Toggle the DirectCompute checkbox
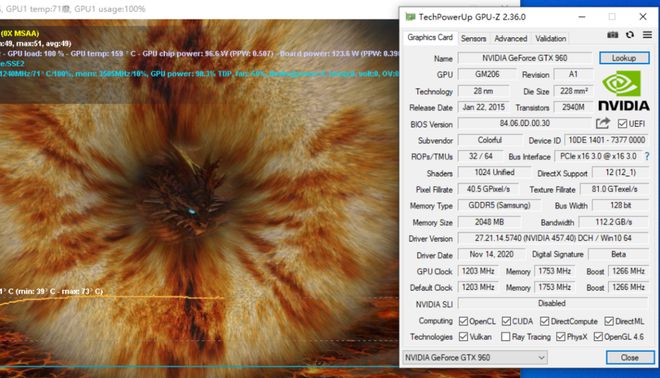This screenshot has width=660, height=378. pos(545,321)
